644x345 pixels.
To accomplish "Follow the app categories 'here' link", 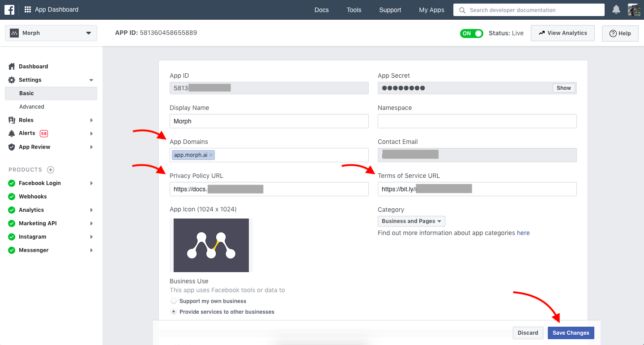I will click(x=523, y=233).
